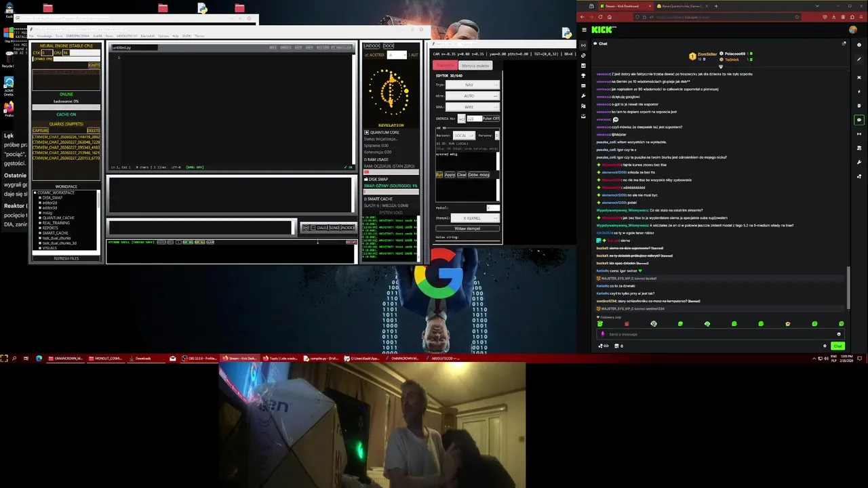Open the community users icon in Kick sidebar
This screenshot has height=488, width=868.
(x=583, y=106)
